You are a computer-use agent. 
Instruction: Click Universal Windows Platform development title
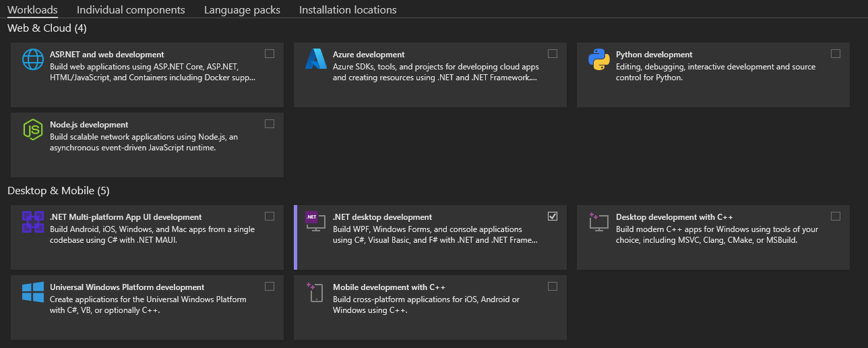click(127, 287)
